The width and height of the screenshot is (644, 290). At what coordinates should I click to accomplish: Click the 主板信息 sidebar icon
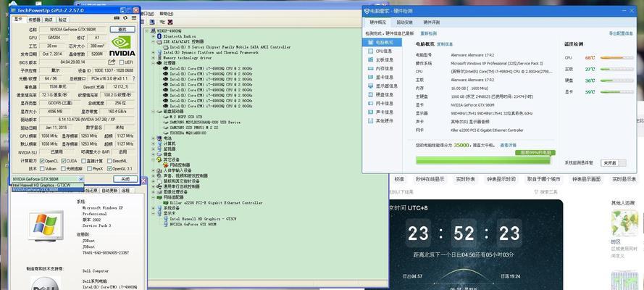tap(370, 59)
